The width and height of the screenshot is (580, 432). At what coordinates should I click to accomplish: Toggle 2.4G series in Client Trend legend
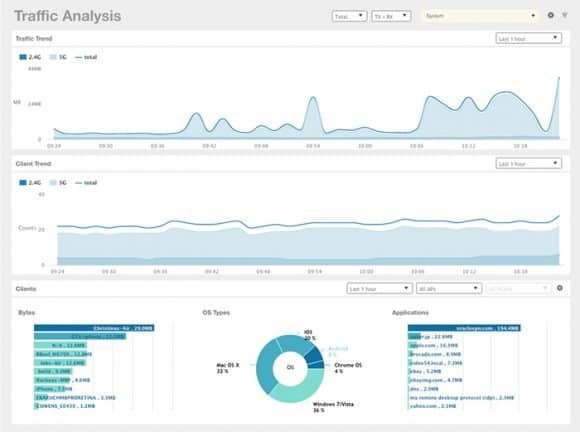click(x=30, y=182)
